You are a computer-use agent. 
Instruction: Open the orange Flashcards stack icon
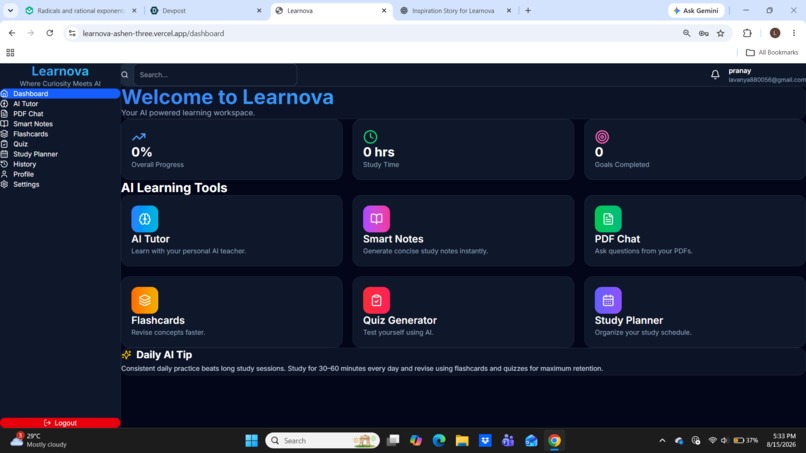point(144,300)
